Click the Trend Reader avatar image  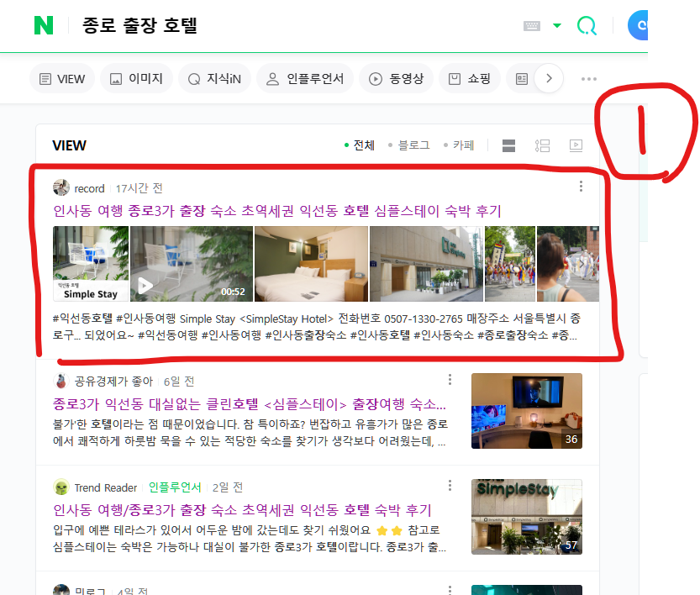coord(61,487)
